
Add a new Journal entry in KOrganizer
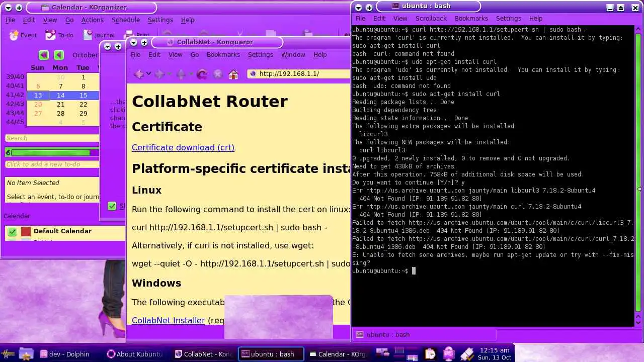coord(99,35)
